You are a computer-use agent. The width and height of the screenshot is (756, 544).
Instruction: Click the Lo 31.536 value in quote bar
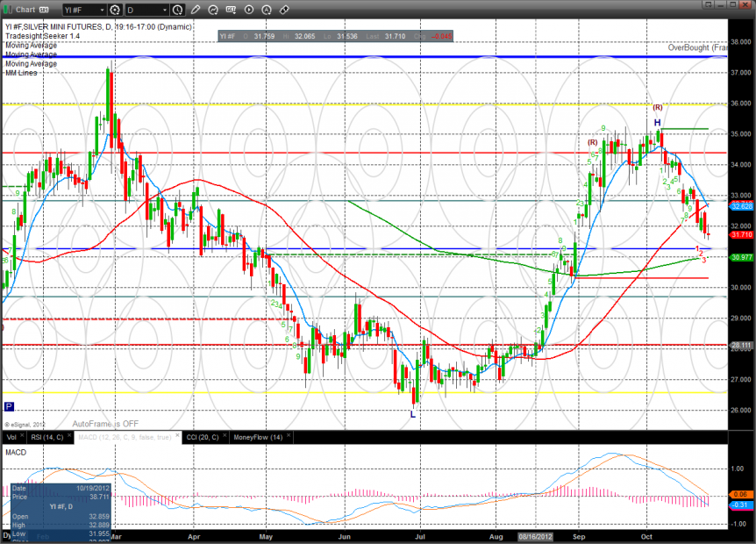(x=347, y=36)
